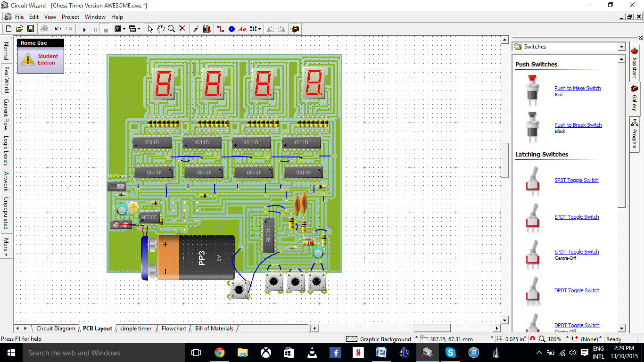This screenshot has width=644, height=362.
Task: Open the Assistant side panel tab
Action: [635, 62]
